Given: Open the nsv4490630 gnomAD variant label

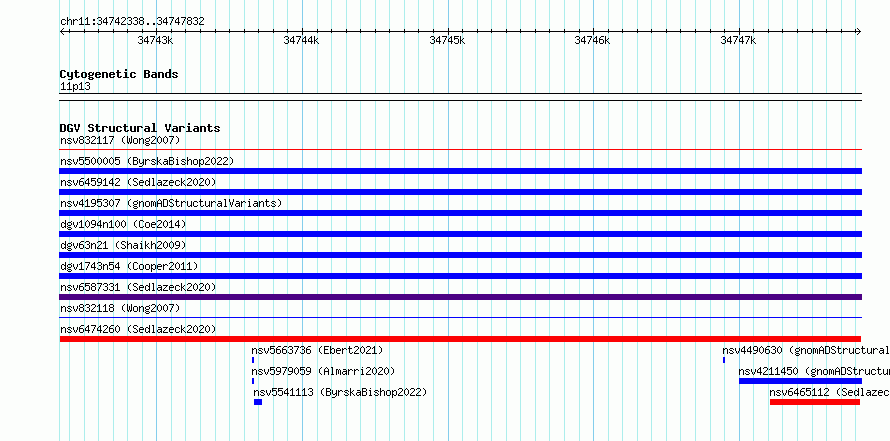Looking at the screenshot, I should tap(806, 350).
